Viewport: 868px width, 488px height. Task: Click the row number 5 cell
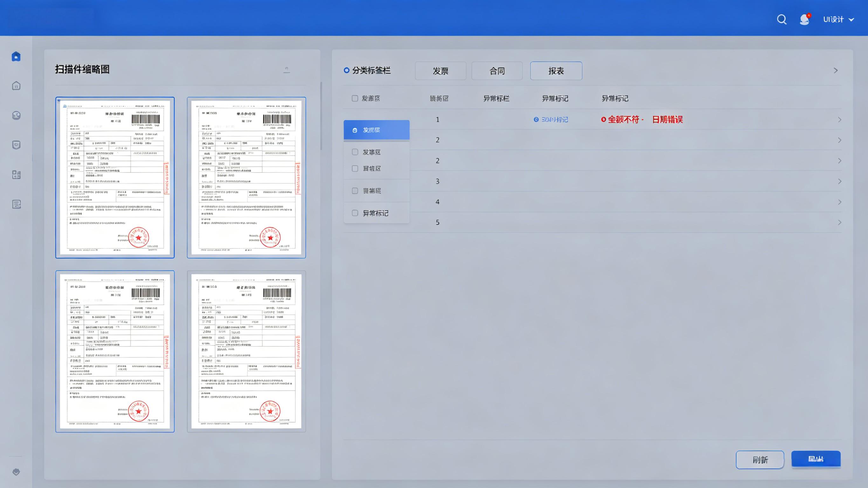click(437, 223)
